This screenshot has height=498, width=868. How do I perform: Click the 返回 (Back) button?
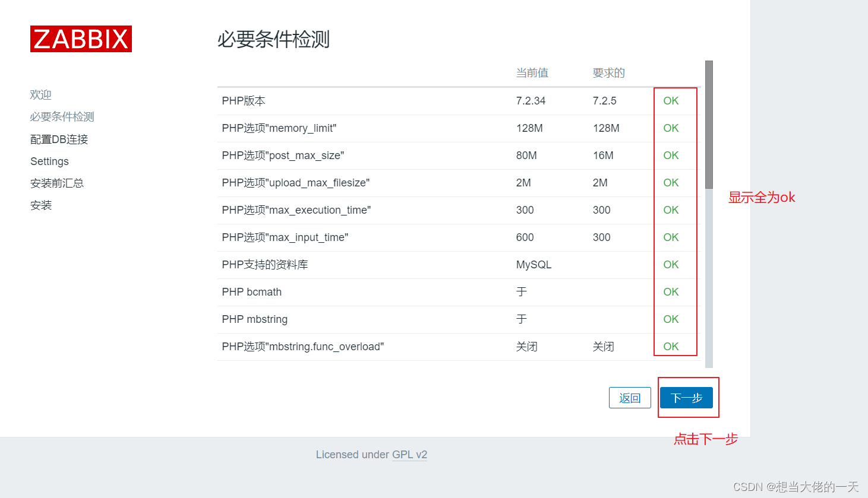(x=630, y=398)
